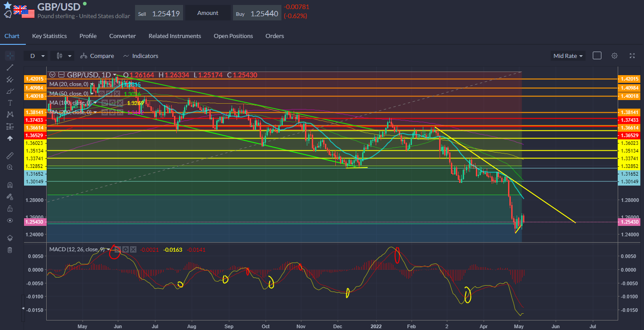Open the Compare symbols tool
Image resolution: width=644 pixels, height=330 pixels.
[x=97, y=56]
